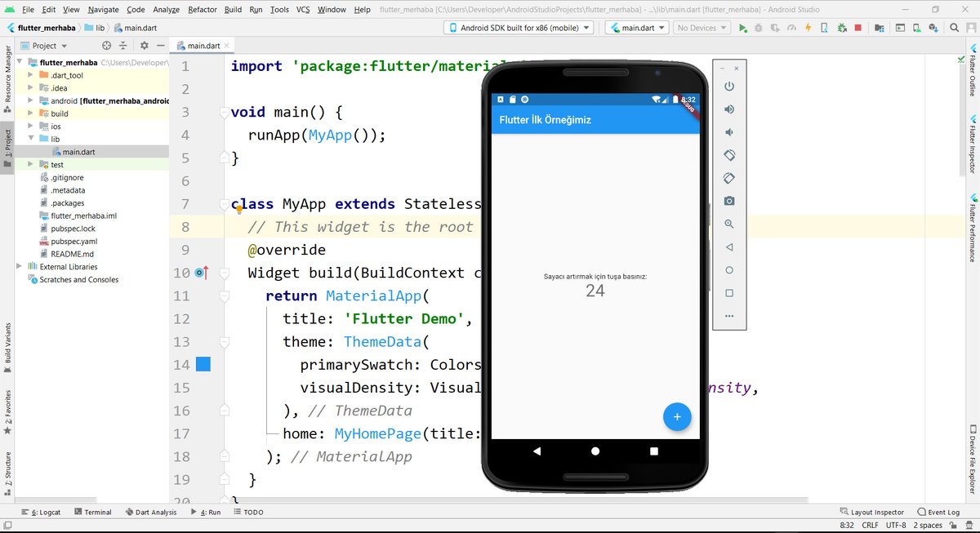
Task: Open main.dart run configuration dropdown
Action: tap(638, 28)
